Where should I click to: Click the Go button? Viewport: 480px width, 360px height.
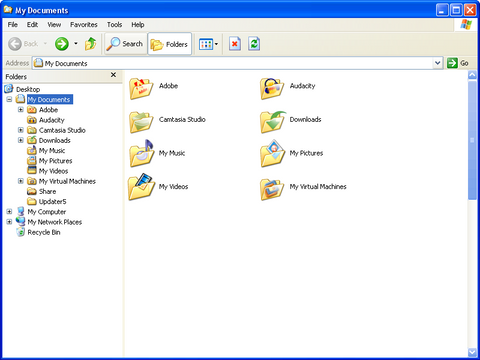(458, 63)
